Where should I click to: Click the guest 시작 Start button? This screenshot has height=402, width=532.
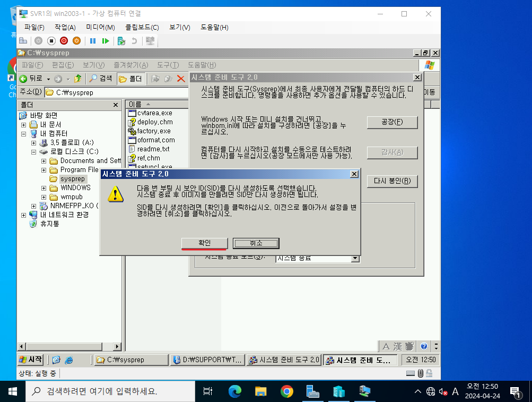point(31,360)
